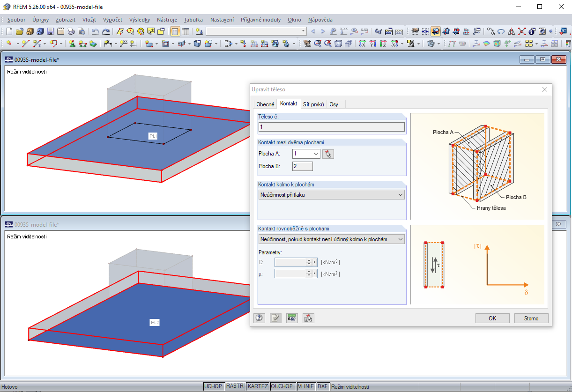Pick Plocha A graphically with cursor icon
Screen dimensions: 572x392
[328, 154]
